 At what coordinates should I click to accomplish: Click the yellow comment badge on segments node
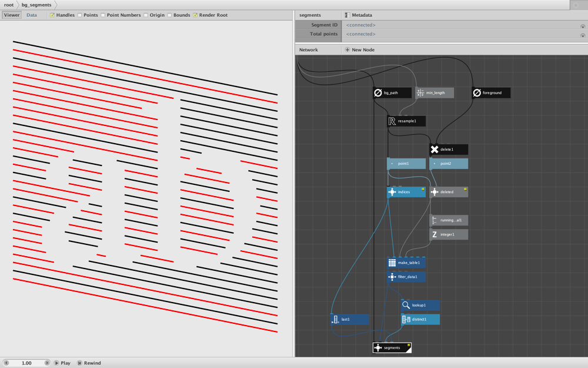(409, 345)
